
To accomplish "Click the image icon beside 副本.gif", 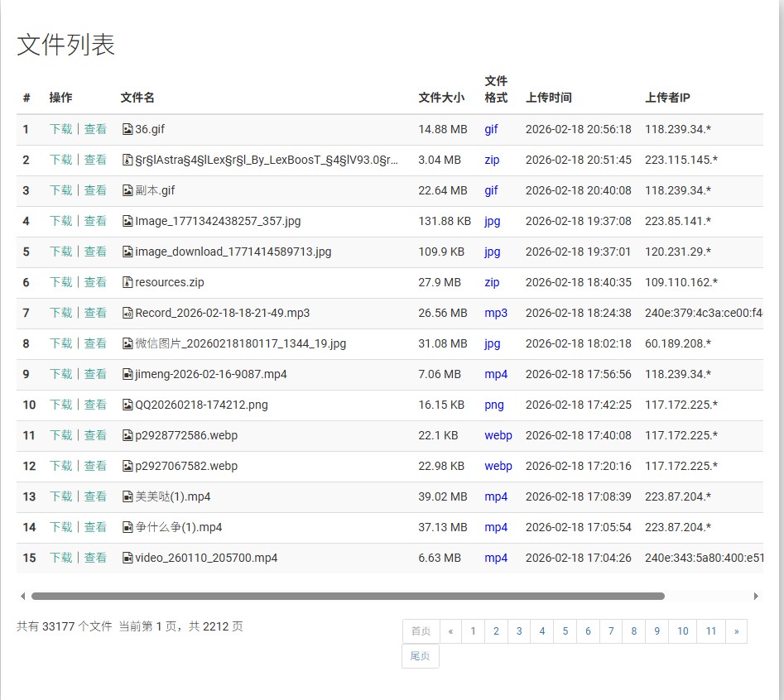I will point(127,190).
